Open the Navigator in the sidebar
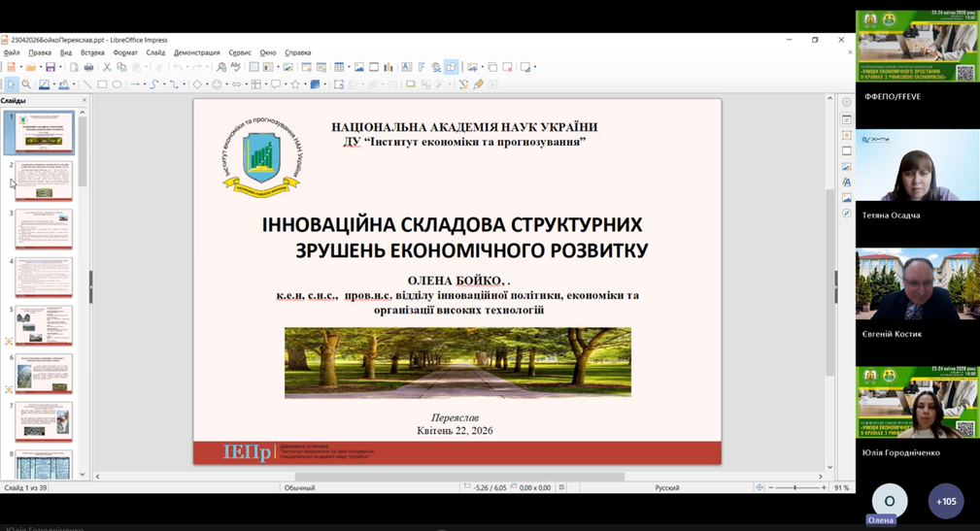This screenshot has height=531, width=980. [847, 213]
